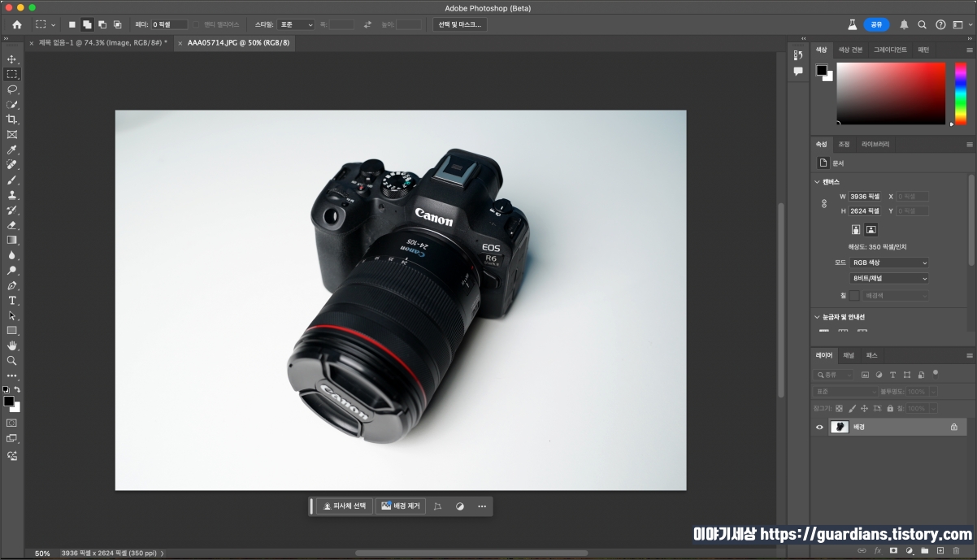Open the Edit Toolbar three-dots menu
This screenshot has width=977, height=560.
coord(12,376)
